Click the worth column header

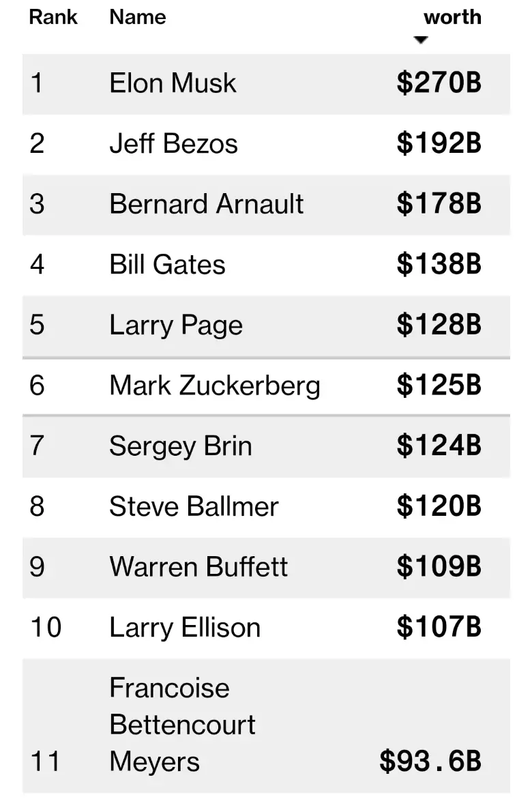tap(452, 17)
